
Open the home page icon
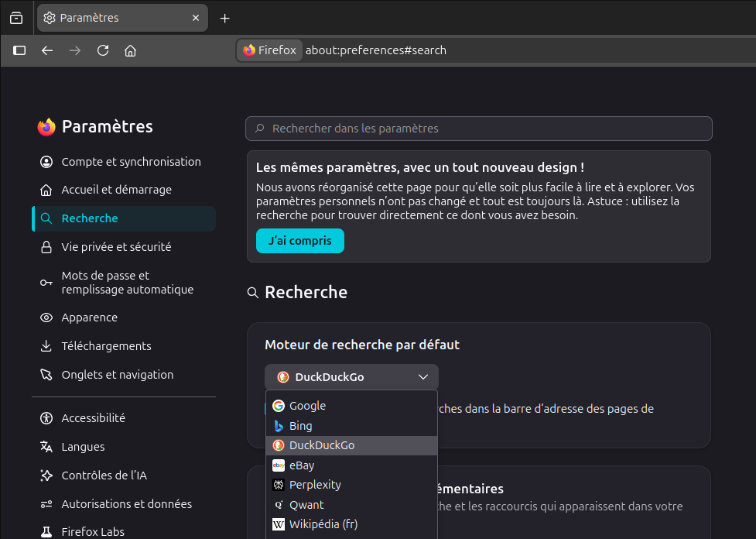[x=130, y=50]
